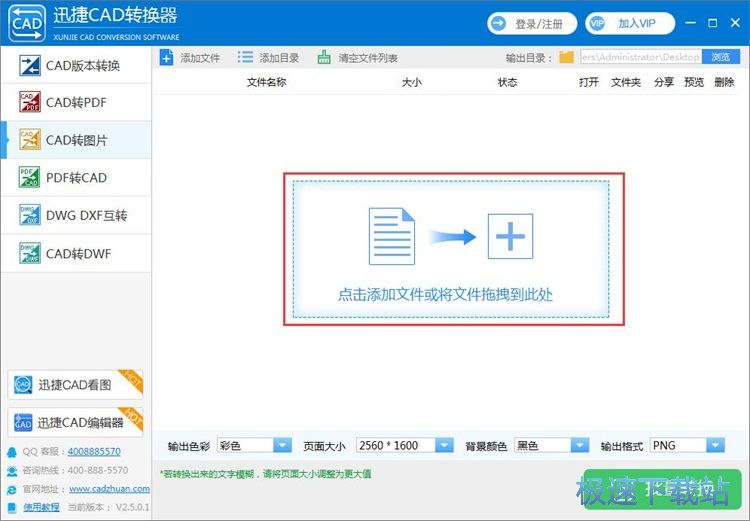This screenshot has height=521, width=750.
Task: Switch to DWG DXF互转 tab
Action: pyautogui.click(x=77, y=215)
